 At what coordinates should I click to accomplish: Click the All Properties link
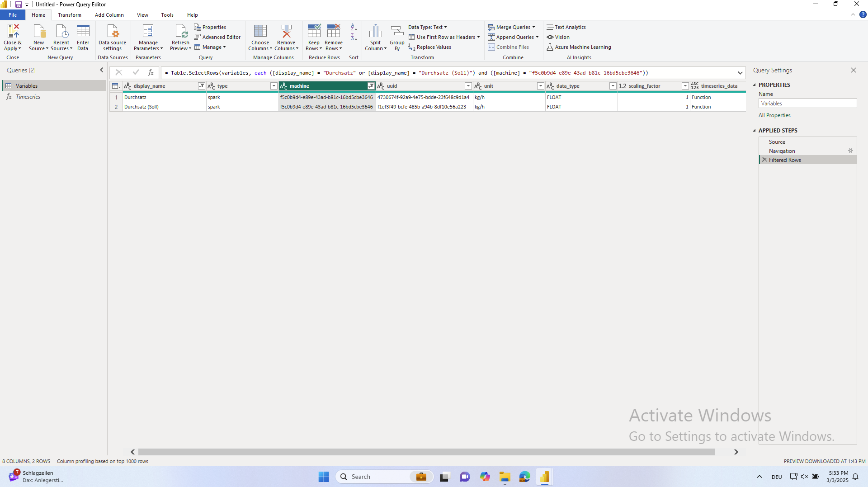pos(774,115)
